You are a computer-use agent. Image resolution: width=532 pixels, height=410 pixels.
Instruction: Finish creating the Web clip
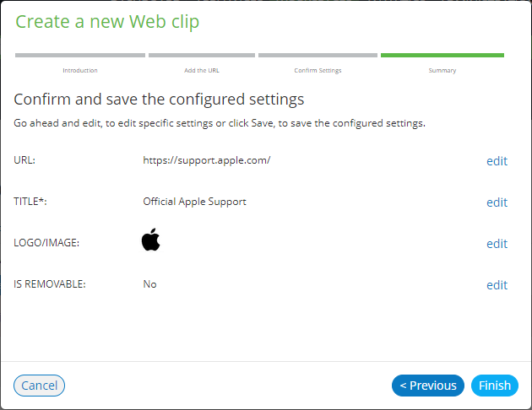click(494, 386)
